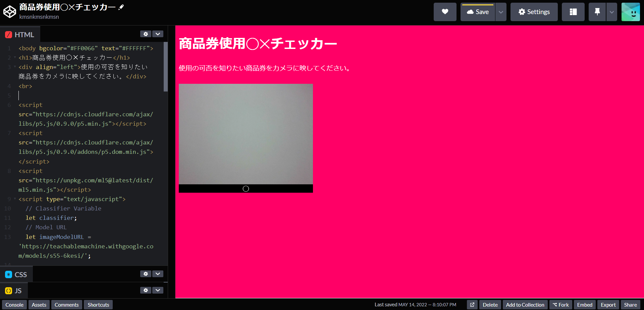This screenshot has width=644, height=310.
Task: Expand the Save options dropdown arrow
Action: pyautogui.click(x=501, y=12)
